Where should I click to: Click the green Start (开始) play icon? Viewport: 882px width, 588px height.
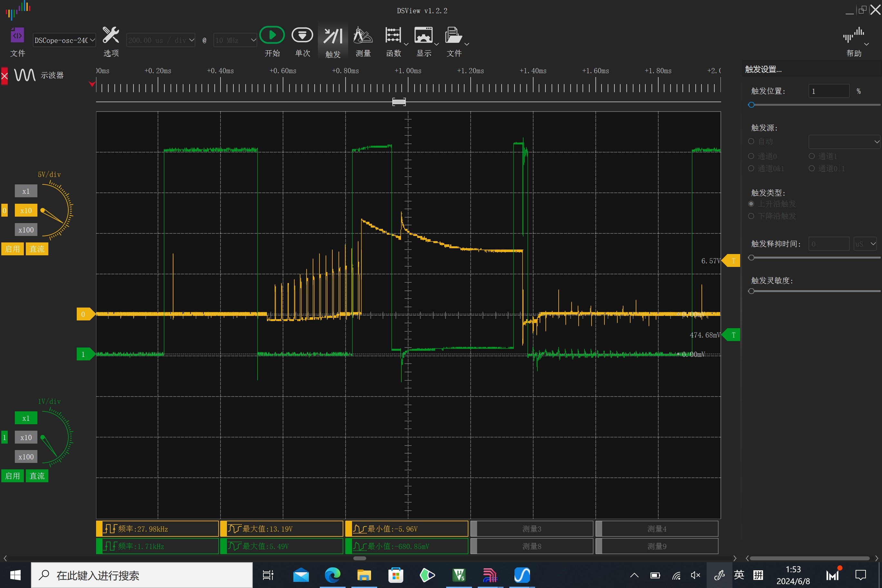point(272,35)
